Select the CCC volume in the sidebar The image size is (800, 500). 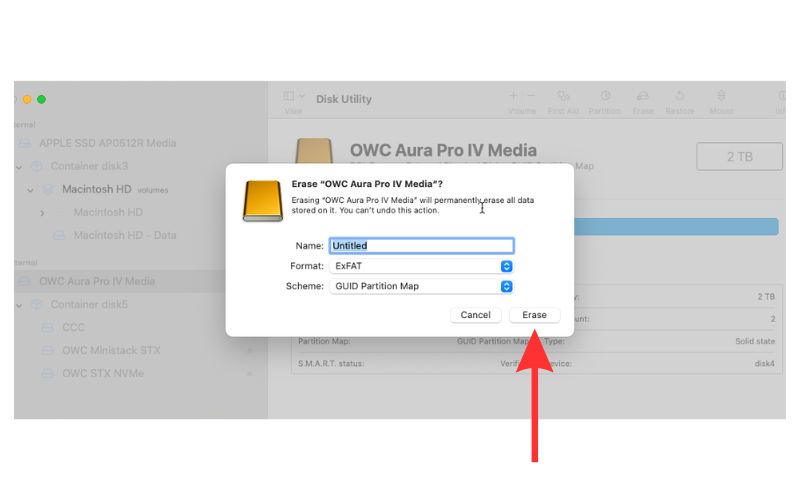click(73, 328)
